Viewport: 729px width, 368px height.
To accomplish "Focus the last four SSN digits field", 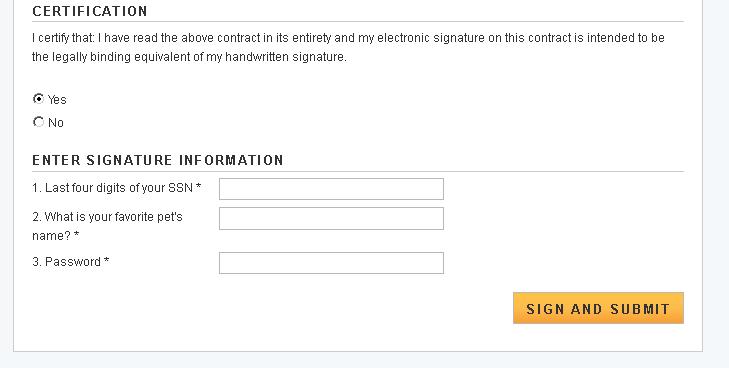I will click(x=331, y=189).
